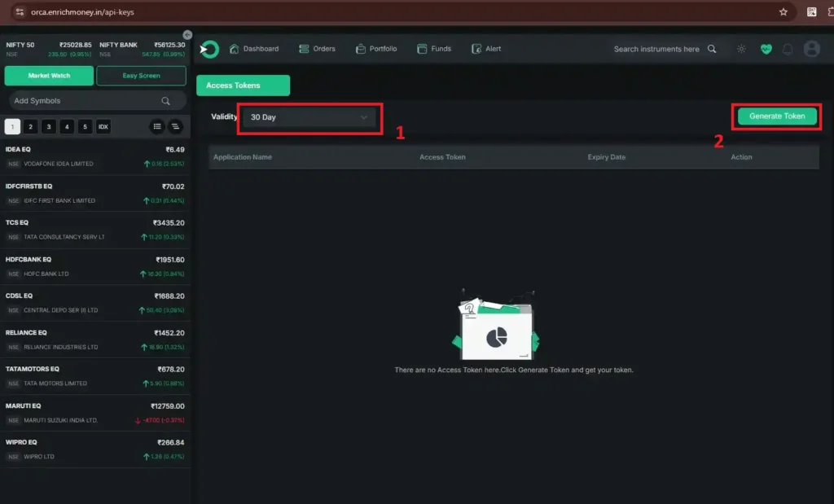Click the Access Token column header
This screenshot has height=504, width=834.
[442, 157]
